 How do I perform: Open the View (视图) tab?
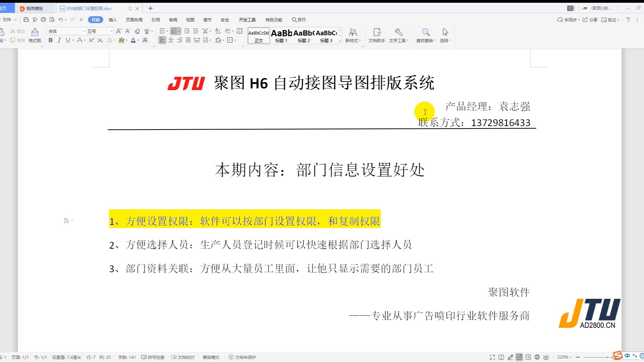(x=190, y=20)
